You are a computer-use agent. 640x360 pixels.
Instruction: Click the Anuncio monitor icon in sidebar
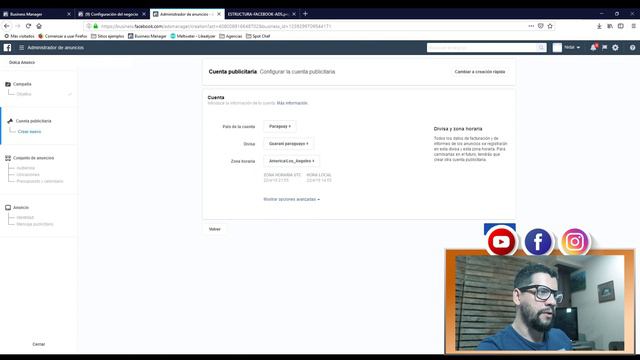point(8,208)
